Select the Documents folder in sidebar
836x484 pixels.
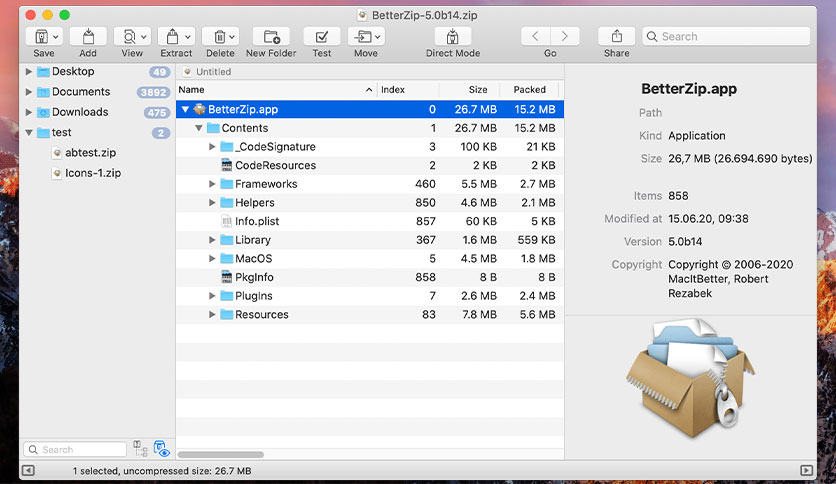81,92
